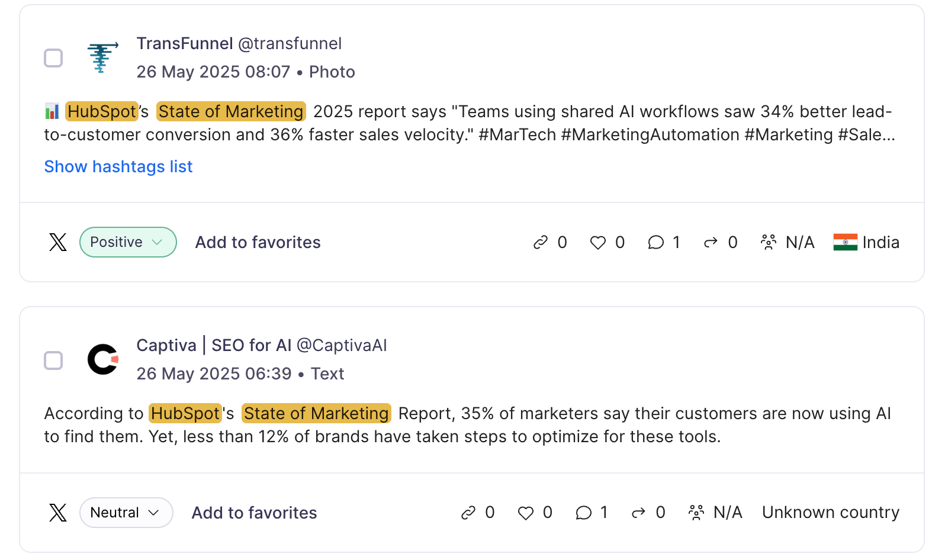The width and height of the screenshot is (932, 560).
Task: Open the Neutral sentiment dropdown
Action: pyautogui.click(x=126, y=513)
